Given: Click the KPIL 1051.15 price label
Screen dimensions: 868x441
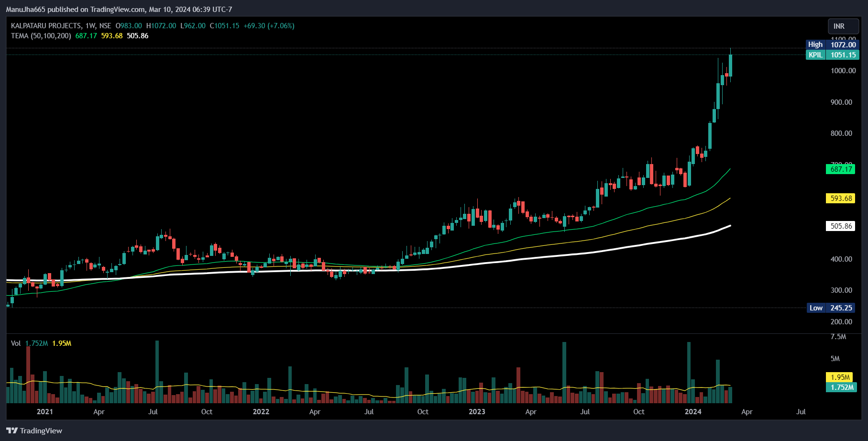Looking at the screenshot, I should [833, 55].
